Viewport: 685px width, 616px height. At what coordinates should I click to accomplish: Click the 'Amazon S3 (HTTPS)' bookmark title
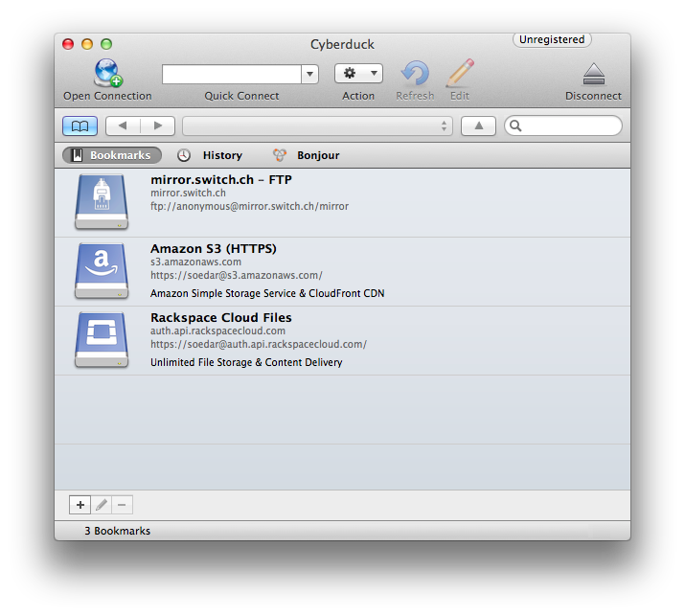pyautogui.click(x=214, y=248)
